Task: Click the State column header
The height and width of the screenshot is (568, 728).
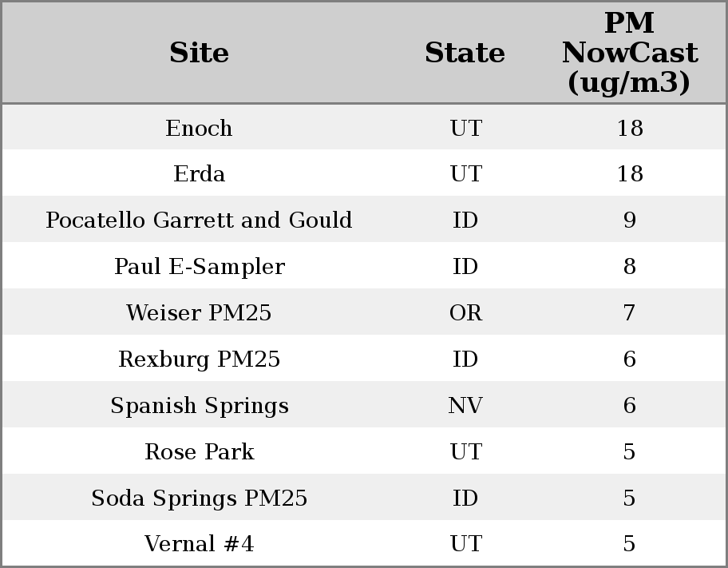Action: coord(465,53)
